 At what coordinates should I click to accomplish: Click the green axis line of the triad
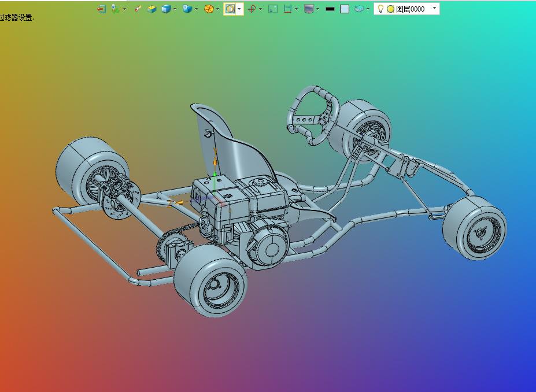point(215,184)
